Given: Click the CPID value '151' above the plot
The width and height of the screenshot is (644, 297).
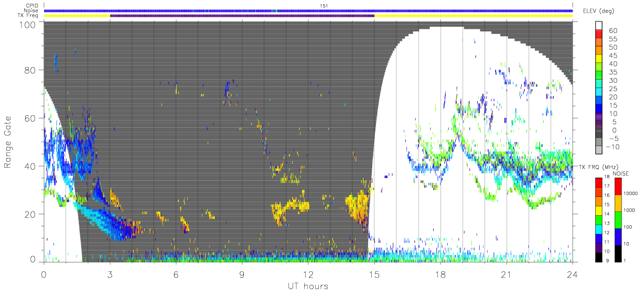Looking at the screenshot, I should click(x=324, y=6).
